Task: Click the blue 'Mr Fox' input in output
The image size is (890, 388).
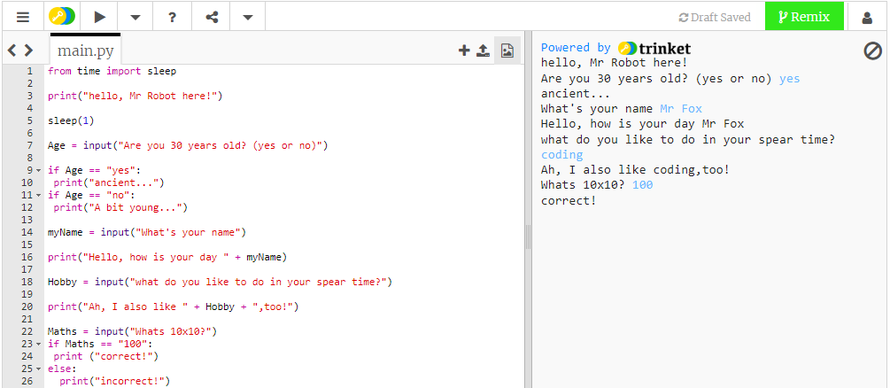Action: click(681, 109)
